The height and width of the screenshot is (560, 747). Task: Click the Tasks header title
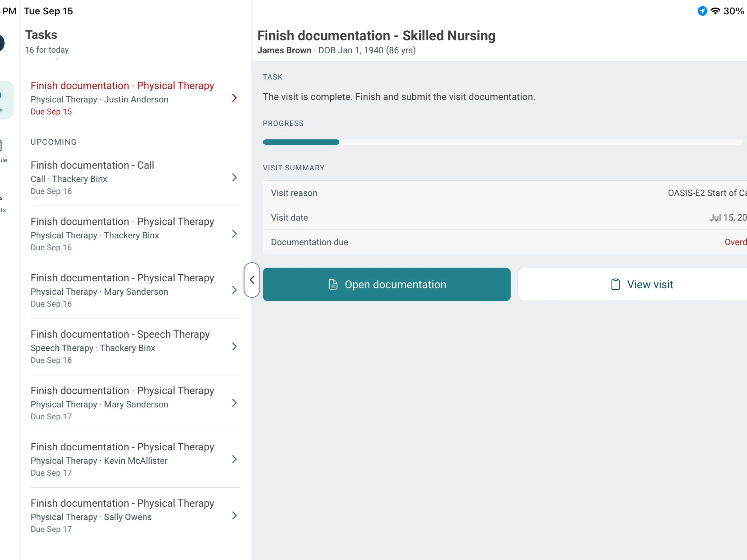[x=41, y=35]
